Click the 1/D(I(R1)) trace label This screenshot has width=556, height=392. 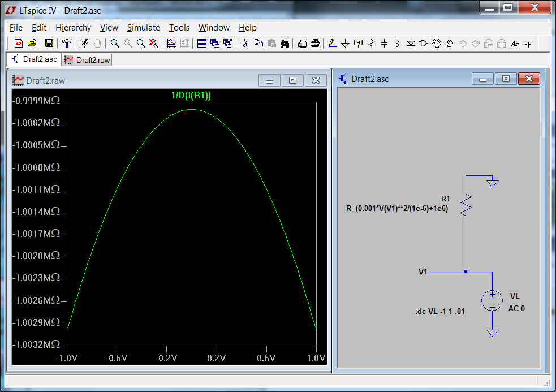point(191,96)
